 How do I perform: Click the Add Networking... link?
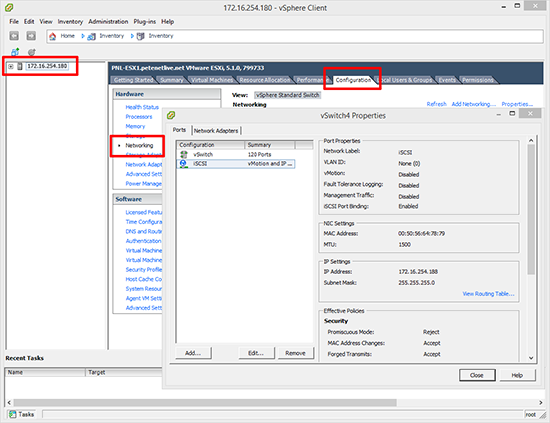[x=474, y=104]
